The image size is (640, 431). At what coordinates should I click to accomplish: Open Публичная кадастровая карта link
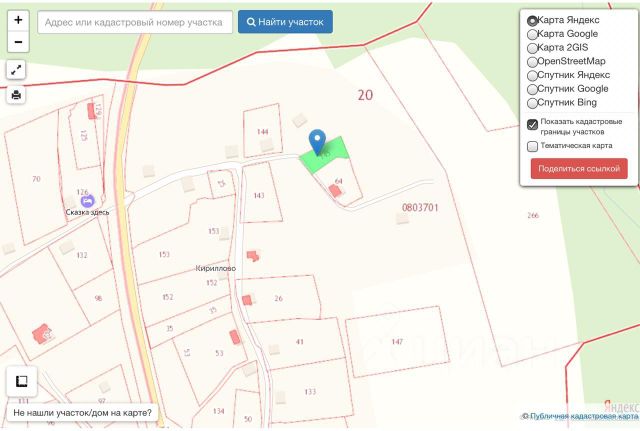584,416
